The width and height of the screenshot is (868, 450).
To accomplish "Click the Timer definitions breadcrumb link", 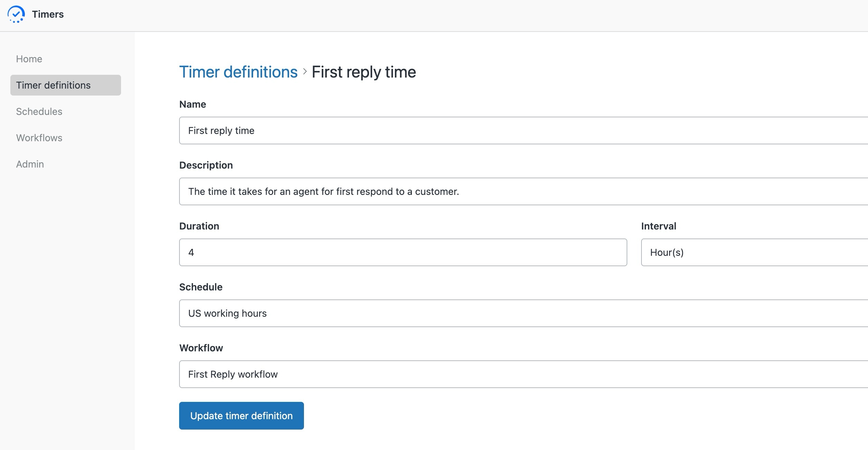I will pyautogui.click(x=238, y=72).
